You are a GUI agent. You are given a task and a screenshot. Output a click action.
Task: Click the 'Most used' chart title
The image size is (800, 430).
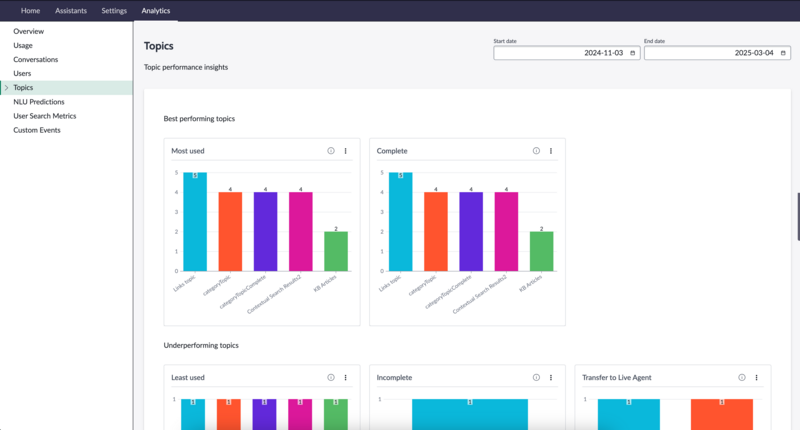click(x=188, y=151)
